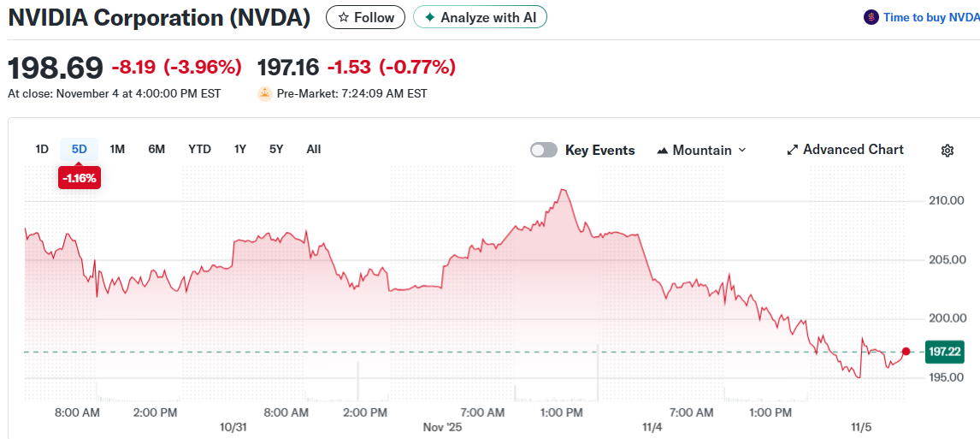The image size is (980, 439).
Task: Select the YTD range tab
Action: [x=199, y=149]
